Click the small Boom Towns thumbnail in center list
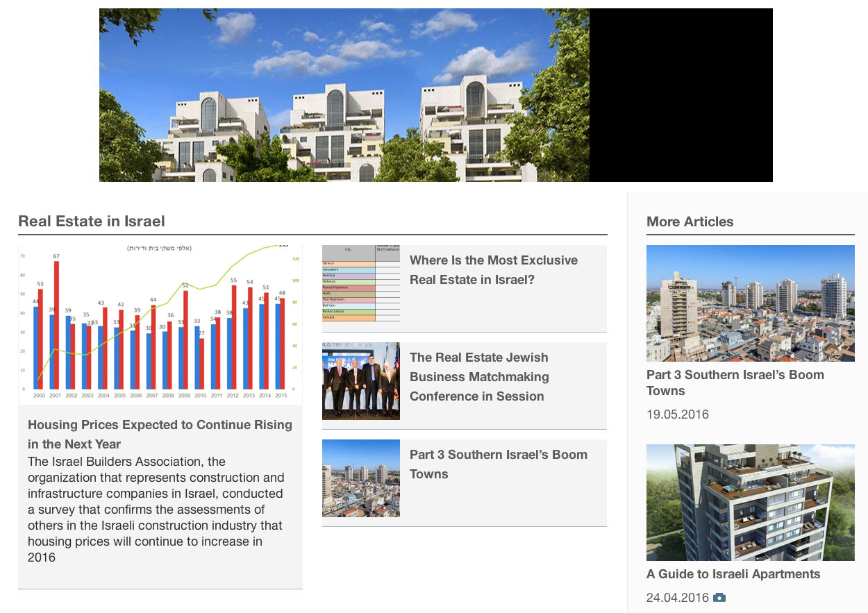Viewport: 868px width, 613px height. click(360, 478)
